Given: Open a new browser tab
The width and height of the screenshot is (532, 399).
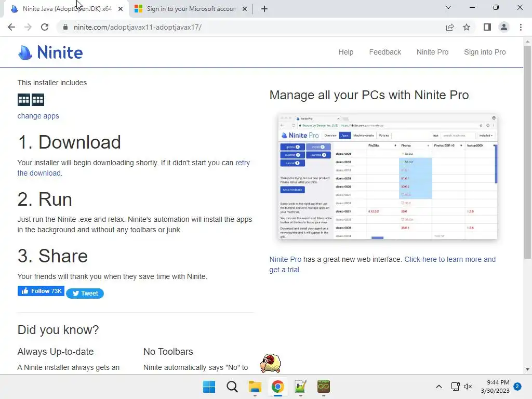Looking at the screenshot, I should (x=264, y=9).
